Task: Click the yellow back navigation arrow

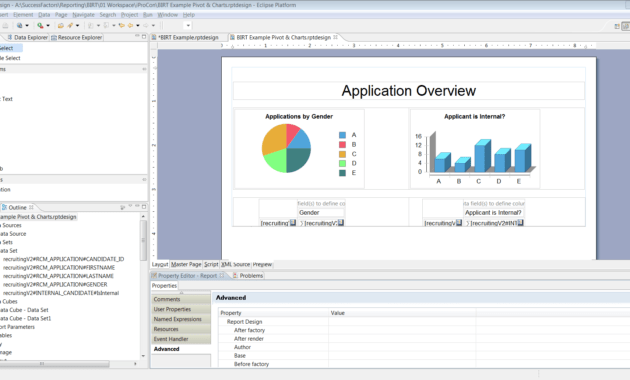Action: [x=130, y=25]
